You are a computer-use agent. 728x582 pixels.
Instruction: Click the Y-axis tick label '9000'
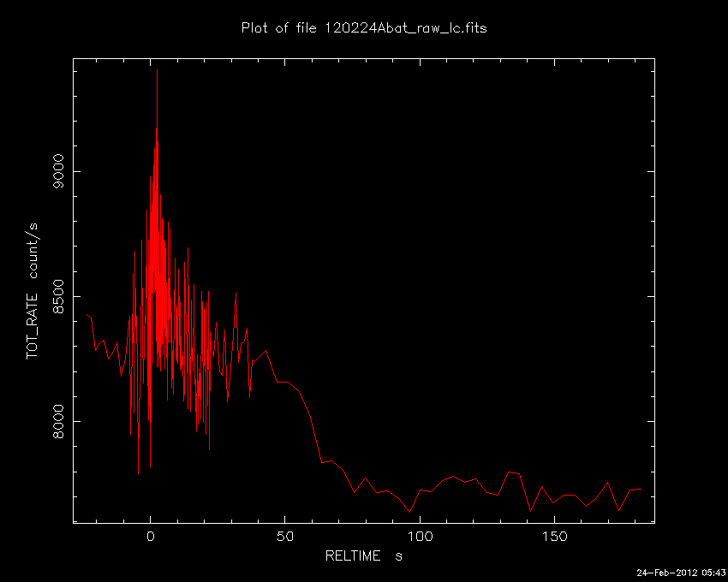click(x=58, y=171)
